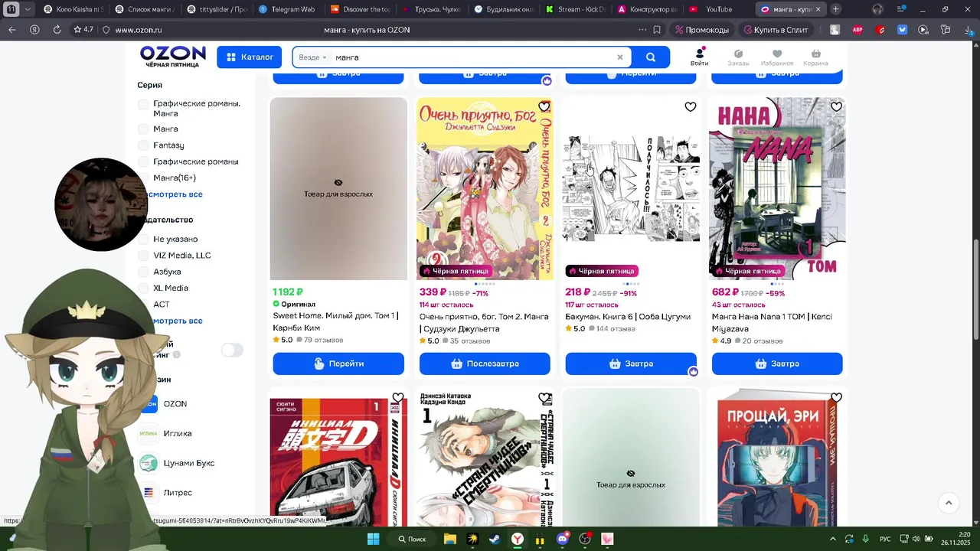Check the Графические романы series checkbox
The image size is (980, 551).
pos(143,161)
